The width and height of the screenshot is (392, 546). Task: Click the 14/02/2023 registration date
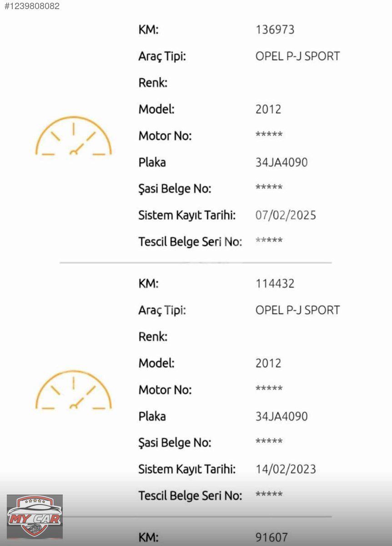coord(286,469)
